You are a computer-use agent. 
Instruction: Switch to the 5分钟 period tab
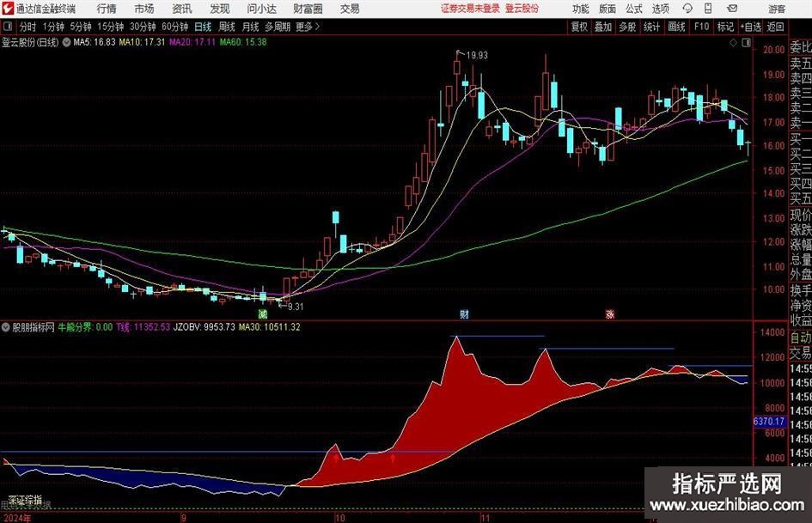click(81, 27)
